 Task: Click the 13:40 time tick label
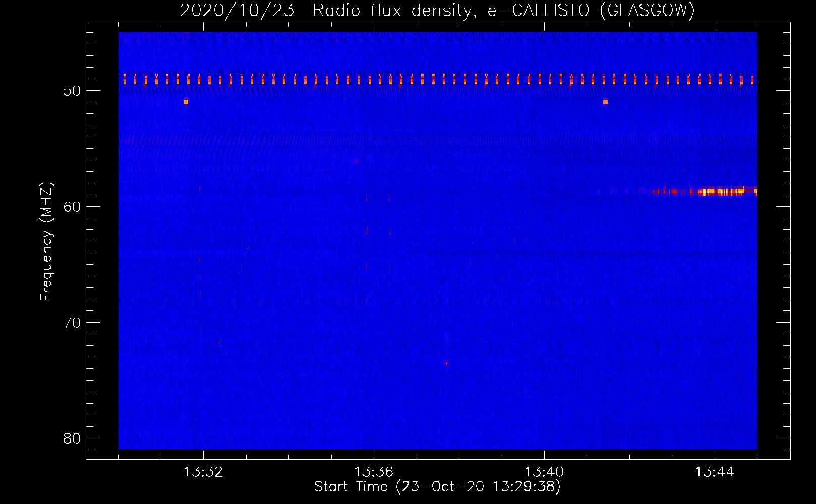[x=544, y=472]
